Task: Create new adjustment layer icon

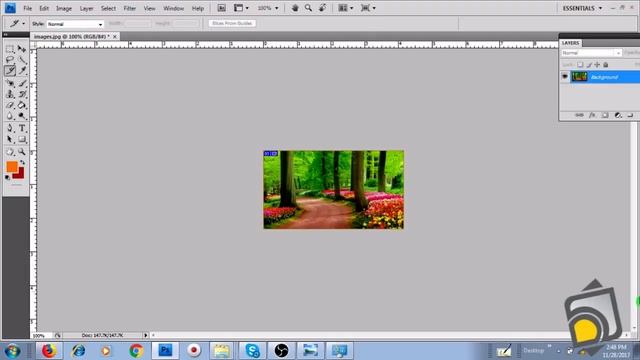Action: (618, 116)
